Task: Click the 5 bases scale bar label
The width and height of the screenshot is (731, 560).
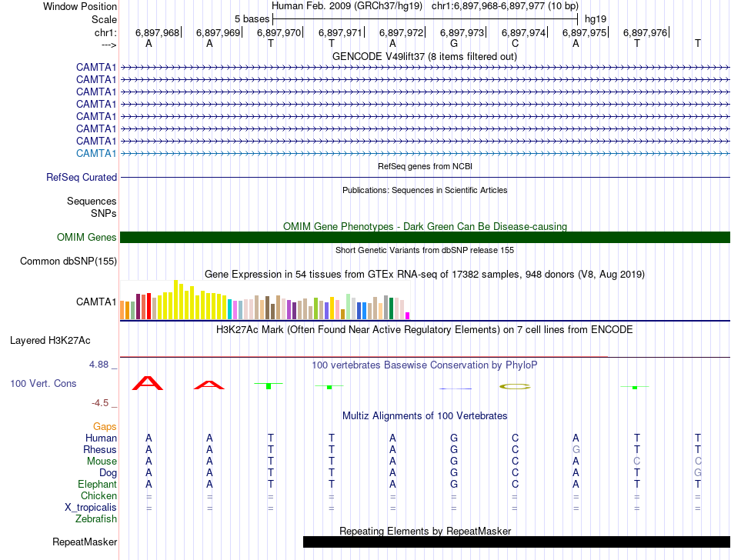Action: click(252, 19)
